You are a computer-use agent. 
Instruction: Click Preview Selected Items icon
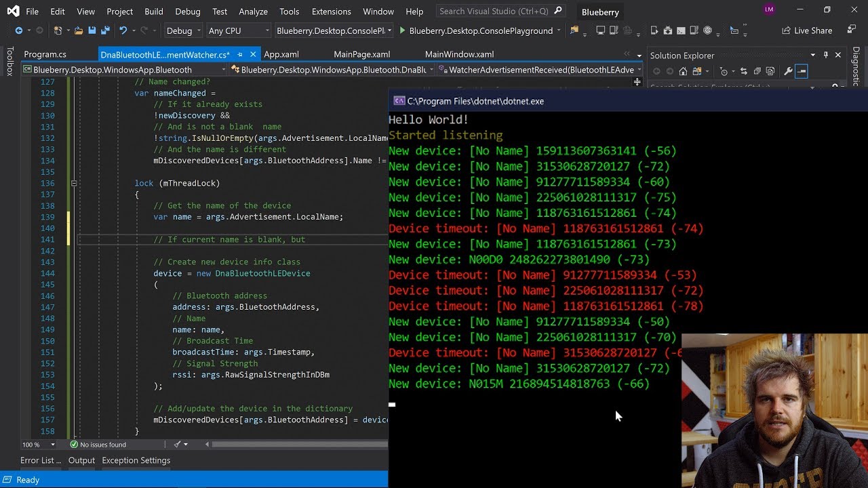802,71
